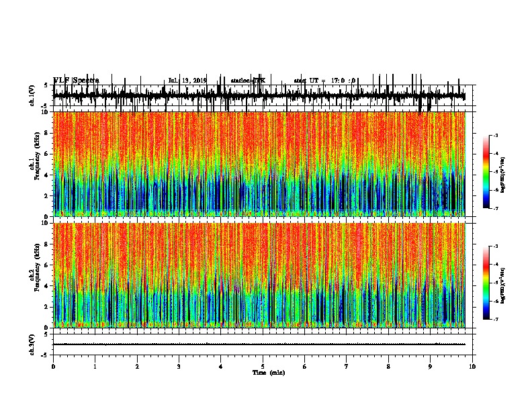Click the "8" tick on the time axis
Image resolution: width=532 pixels, height=411 pixels.
388,367
